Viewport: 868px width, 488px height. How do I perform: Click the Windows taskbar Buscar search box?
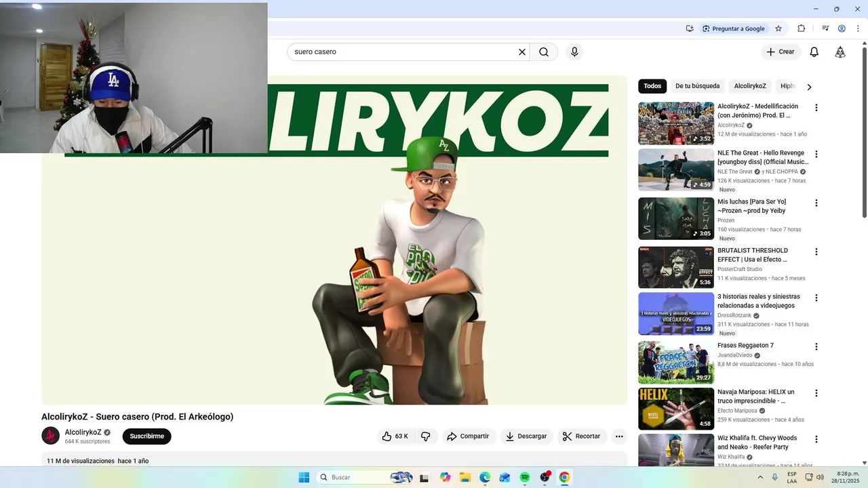pos(365,477)
